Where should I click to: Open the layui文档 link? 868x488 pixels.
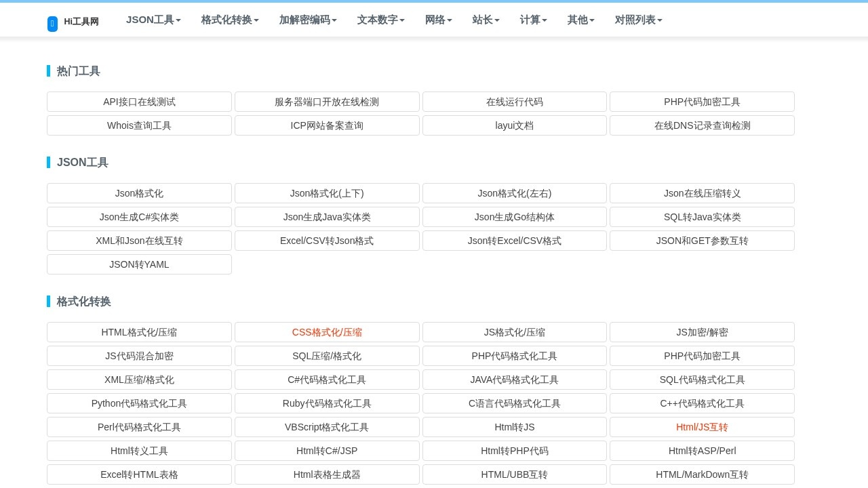514,125
